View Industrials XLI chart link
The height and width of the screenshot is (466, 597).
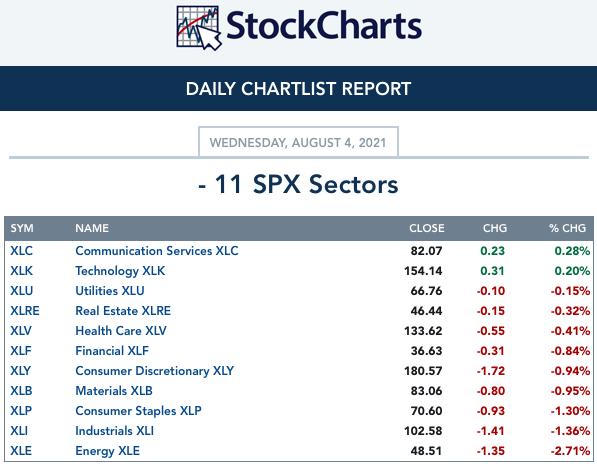(115, 431)
